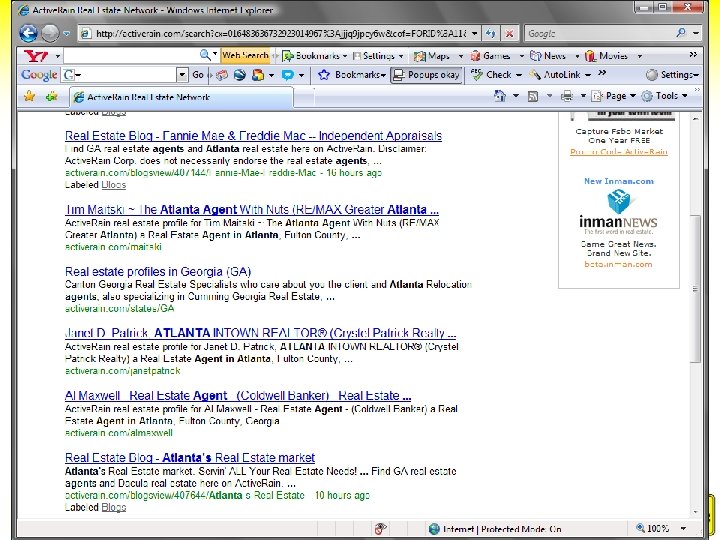Click the inman NEWS advertisement logo

tap(618, 213)
